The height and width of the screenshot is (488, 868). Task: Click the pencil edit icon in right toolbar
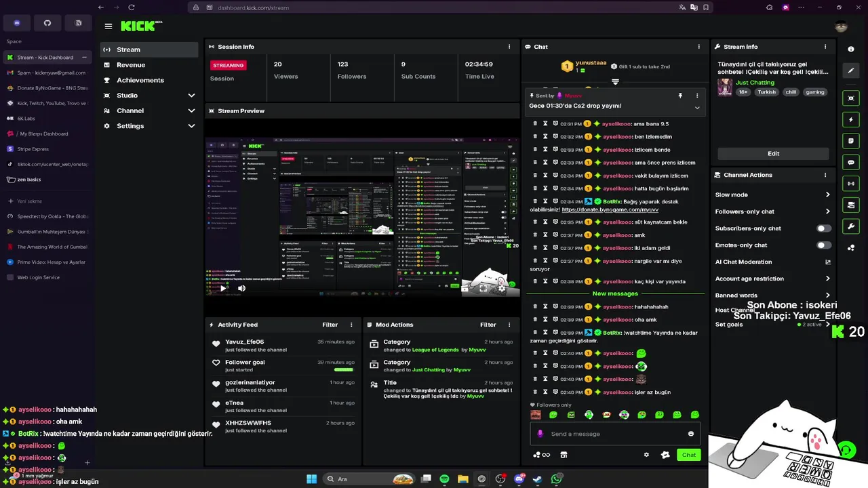click(851, 70)
